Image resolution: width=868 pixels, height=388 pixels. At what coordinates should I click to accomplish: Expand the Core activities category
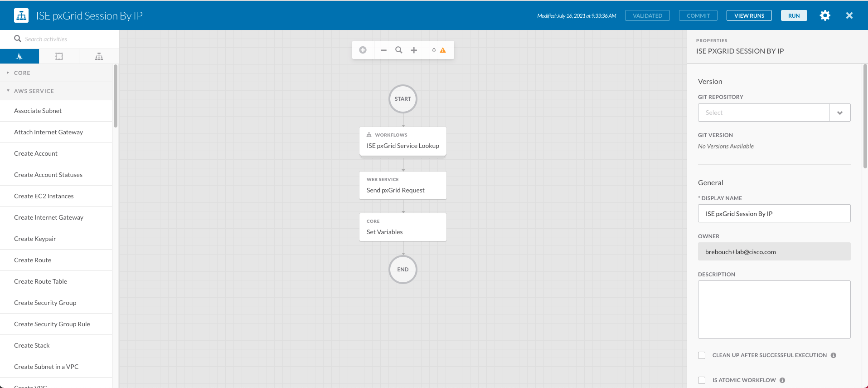click(x=22, y=73)
